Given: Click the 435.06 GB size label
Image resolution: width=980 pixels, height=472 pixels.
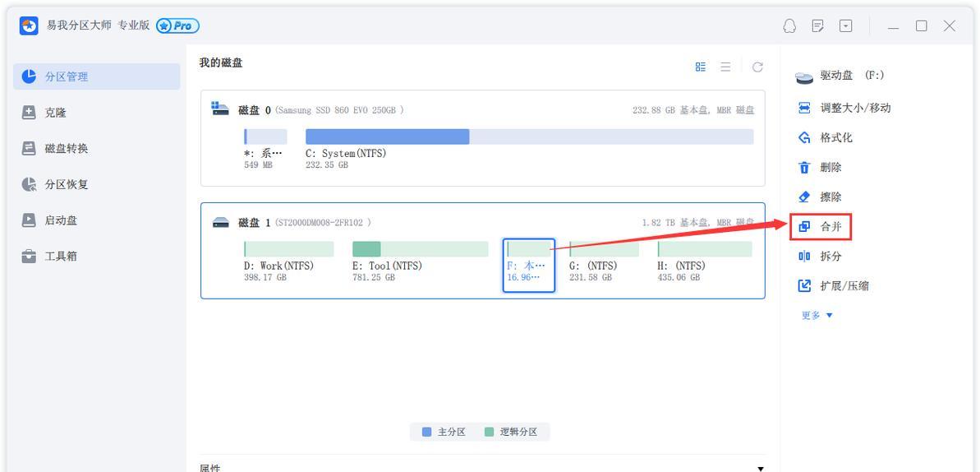Looking at the screenshot, I should tap(679, 277).
